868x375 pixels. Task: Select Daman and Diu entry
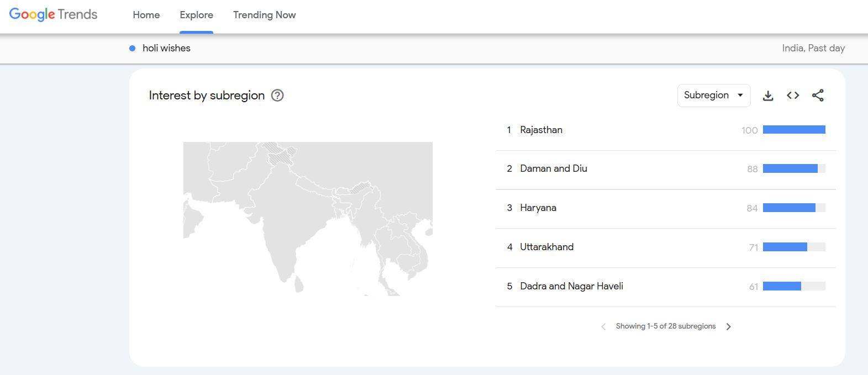tap(666, 169)
